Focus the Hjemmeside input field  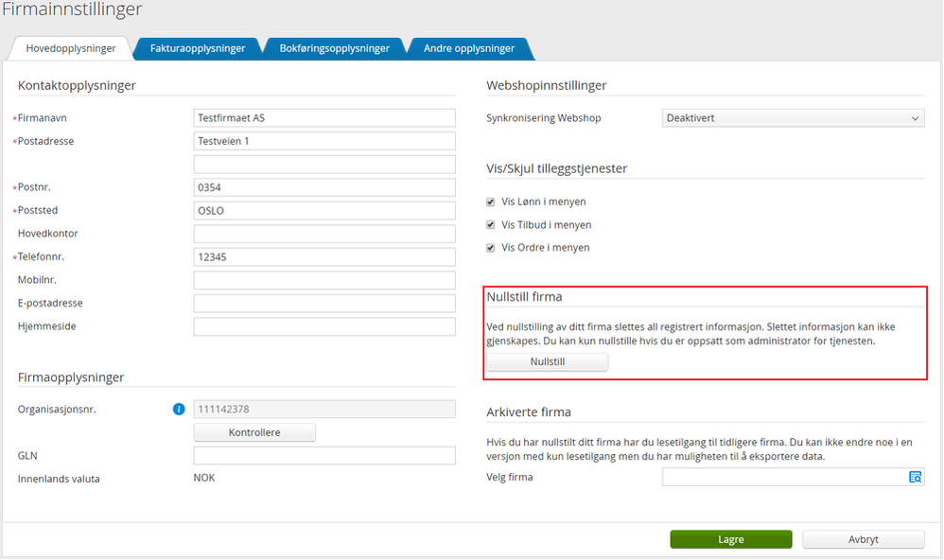pyautogui.click(x=324, y=326)
